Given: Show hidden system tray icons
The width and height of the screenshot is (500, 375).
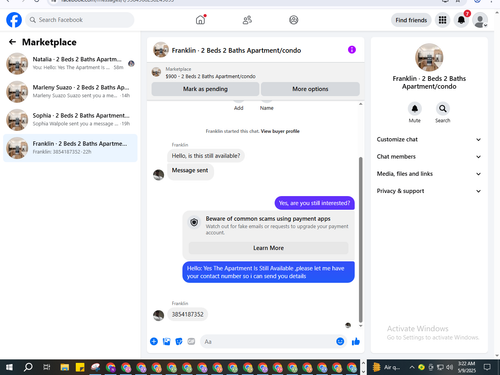Looking at the screenshot, I should (412, 367).
